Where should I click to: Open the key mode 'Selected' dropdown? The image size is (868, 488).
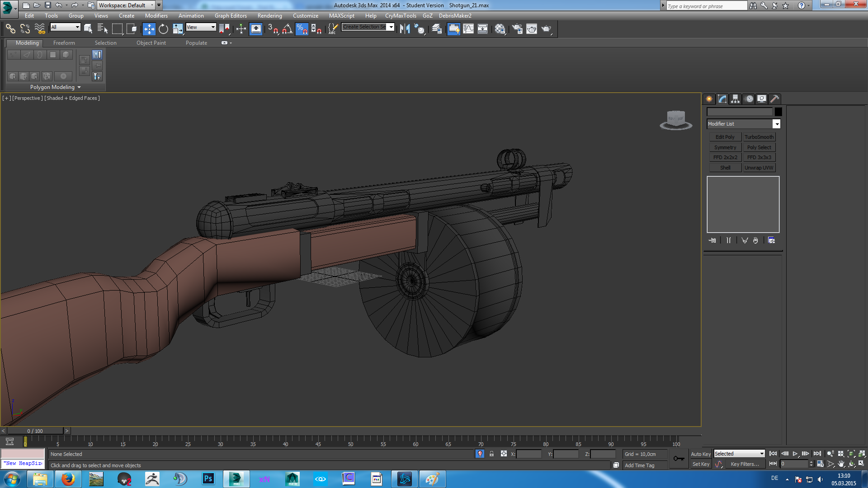(x=739, y=454)
